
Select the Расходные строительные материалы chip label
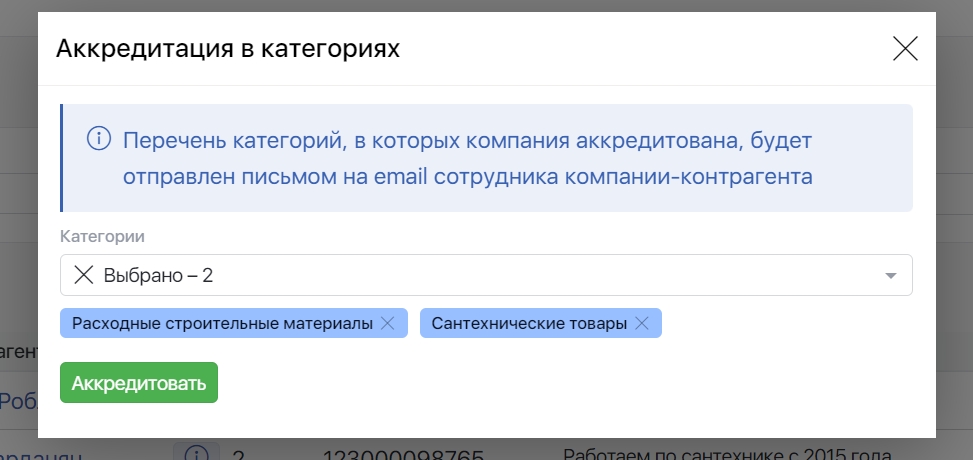pyautogui.click(x=222, y=324)
